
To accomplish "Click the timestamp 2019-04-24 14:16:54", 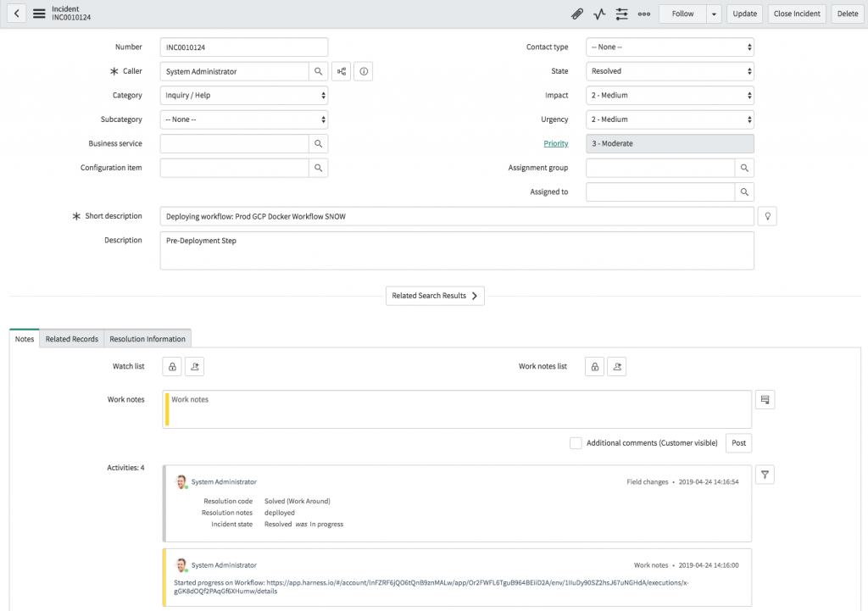I will 709,482.
